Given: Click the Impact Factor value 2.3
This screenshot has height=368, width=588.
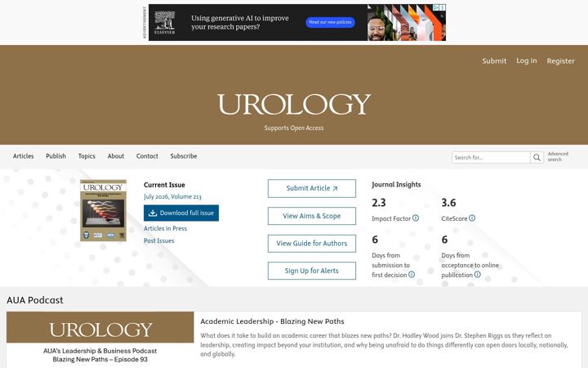Looking at the screenshot, I should tap(379, 203).
